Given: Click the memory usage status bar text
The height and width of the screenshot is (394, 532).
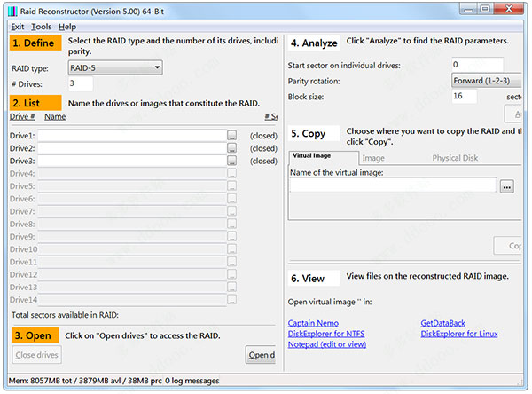Looking at the screenshot, I should [x=85, y=381].
